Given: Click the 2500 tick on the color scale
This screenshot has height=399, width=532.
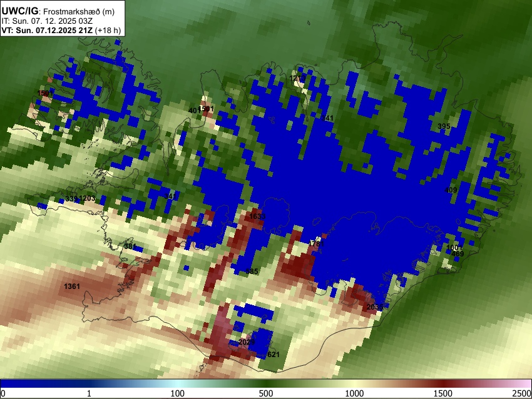Looking at the screenshot, I should [x=522, y=393].
